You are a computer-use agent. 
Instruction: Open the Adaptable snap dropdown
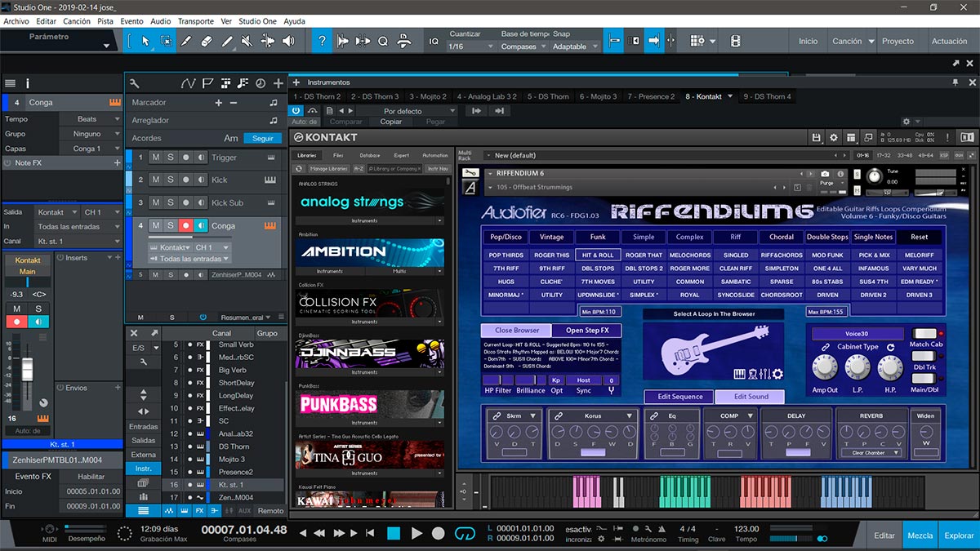point(575,47)
